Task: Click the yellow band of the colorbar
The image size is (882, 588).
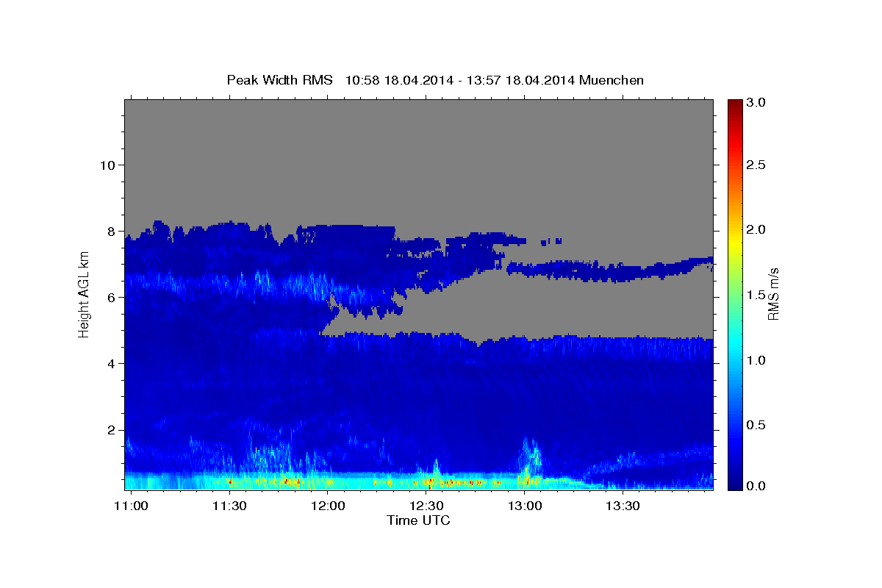Action: click(734, 243)
